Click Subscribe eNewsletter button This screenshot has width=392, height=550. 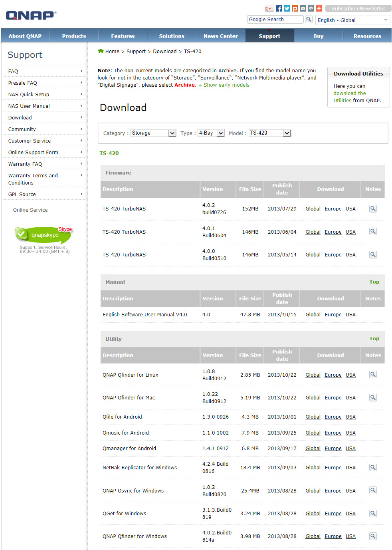pyautogui.click(x=358, y=8)
